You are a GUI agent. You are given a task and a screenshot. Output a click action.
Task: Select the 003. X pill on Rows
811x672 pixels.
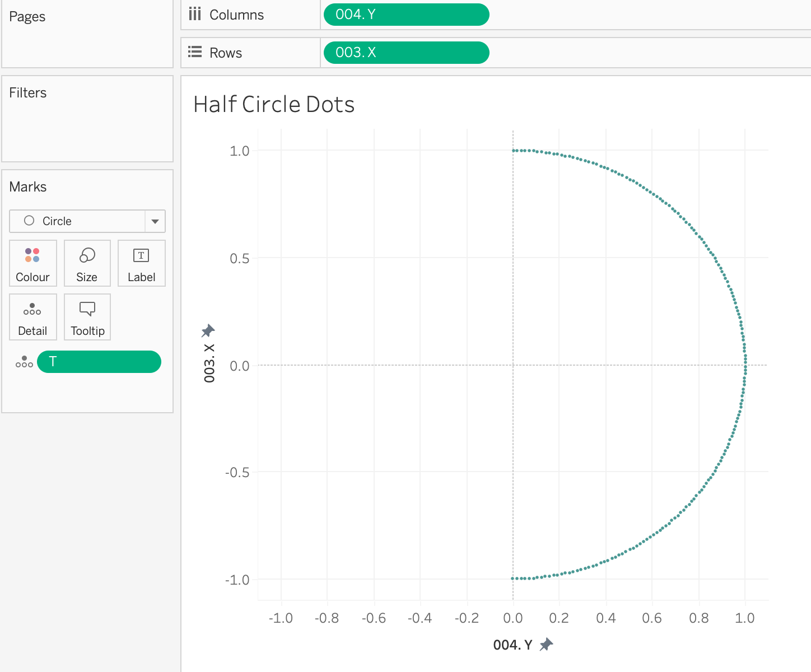[x=406, y=53]
